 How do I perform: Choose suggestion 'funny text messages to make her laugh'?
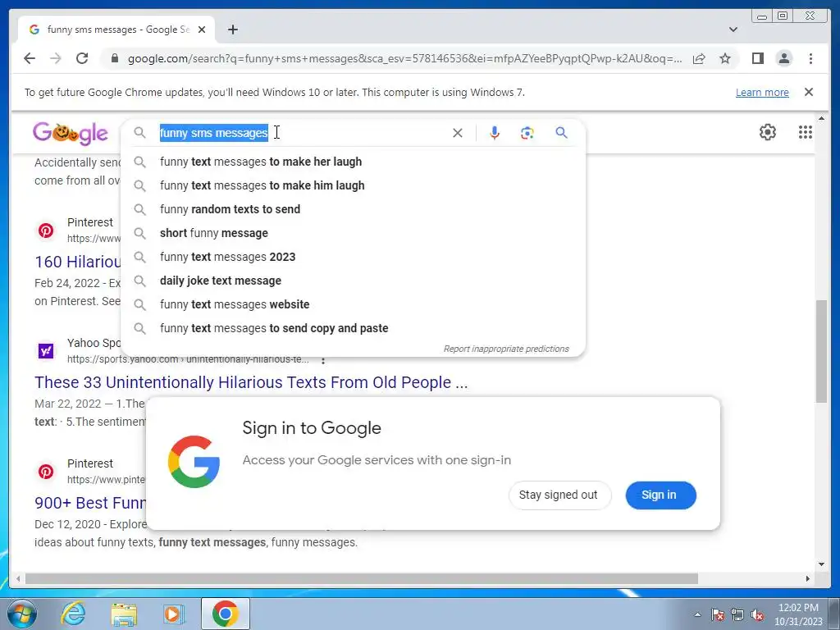tap(354, 162)
